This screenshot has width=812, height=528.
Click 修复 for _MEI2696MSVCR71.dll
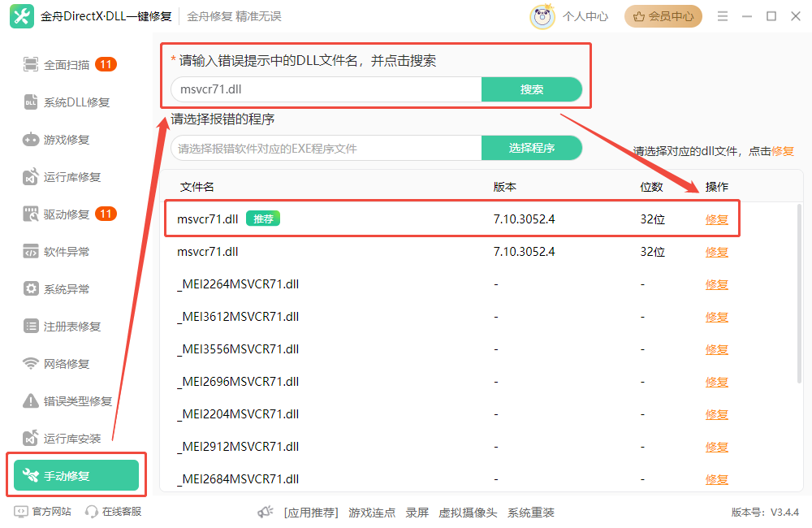(x=717, y=382)
